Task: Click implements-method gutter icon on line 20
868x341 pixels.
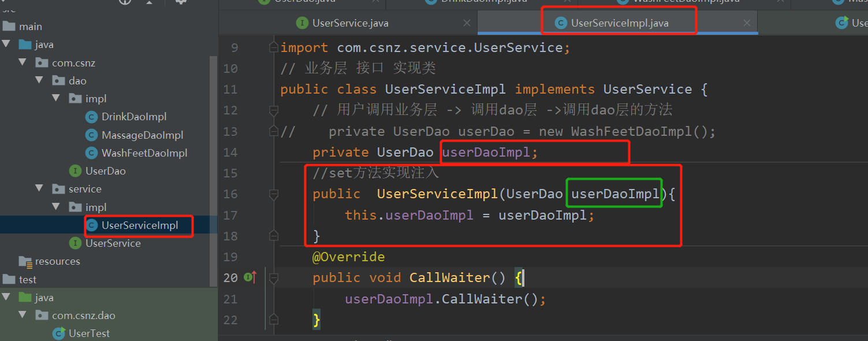Action: (251, 278)
